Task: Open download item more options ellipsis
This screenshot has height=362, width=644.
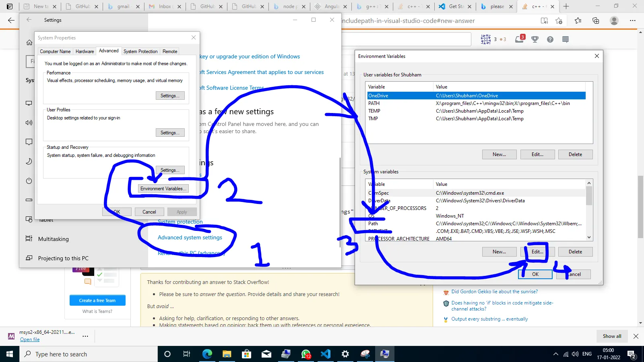Action: coord(85,336)
